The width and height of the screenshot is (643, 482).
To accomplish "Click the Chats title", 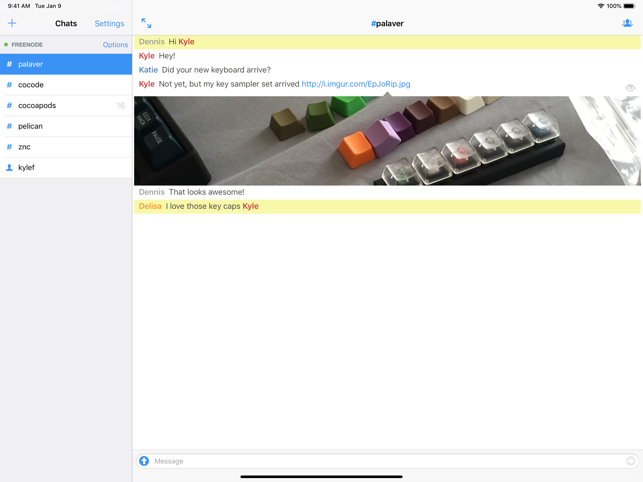I will pyautogui.click(x=66, y=23).
